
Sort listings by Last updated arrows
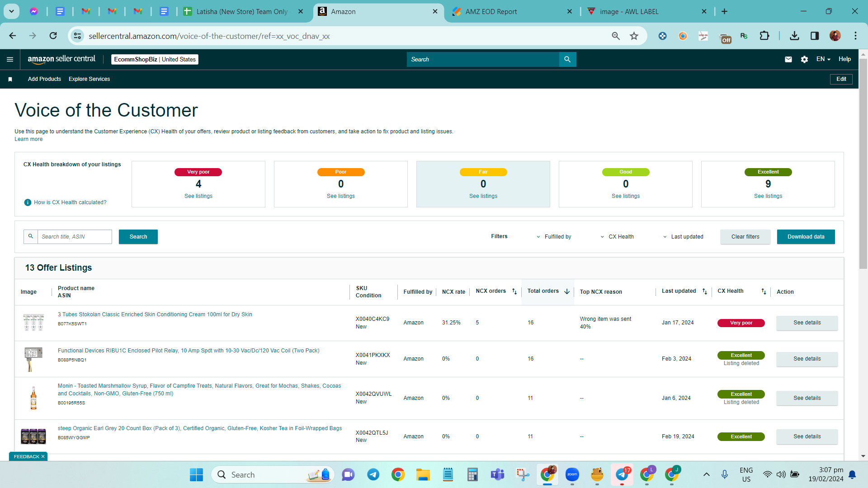pos(705,291)
